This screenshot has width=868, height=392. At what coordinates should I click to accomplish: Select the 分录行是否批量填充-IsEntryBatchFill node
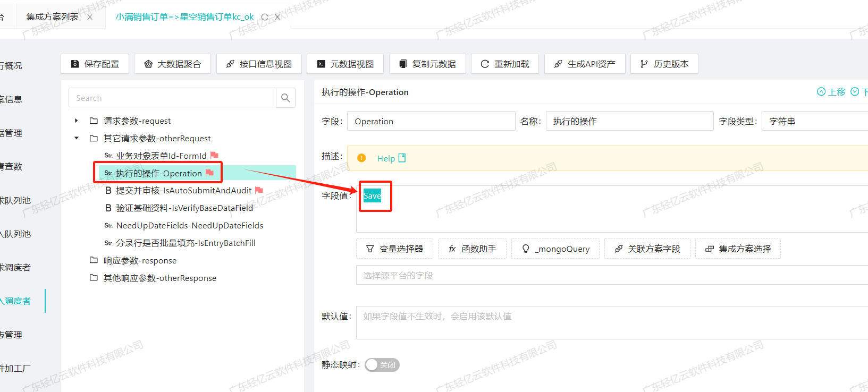186,243
